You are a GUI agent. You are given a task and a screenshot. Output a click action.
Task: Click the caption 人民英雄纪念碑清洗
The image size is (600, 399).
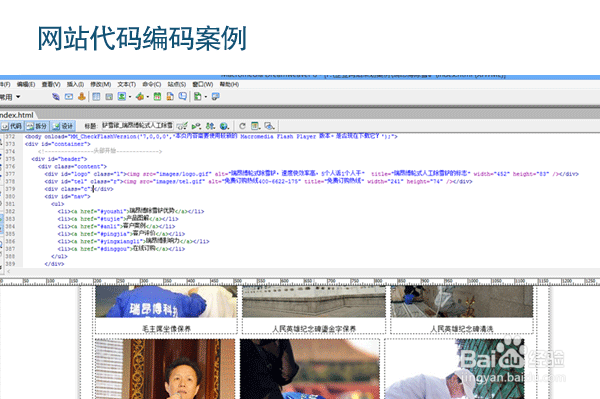click(461, 329)
